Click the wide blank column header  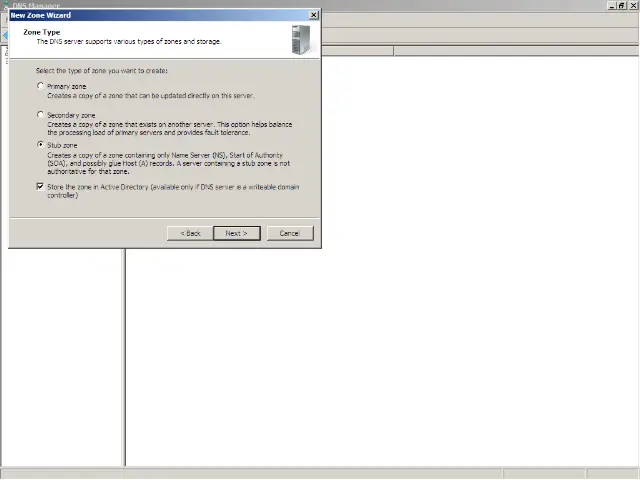(x=516, y=51)
